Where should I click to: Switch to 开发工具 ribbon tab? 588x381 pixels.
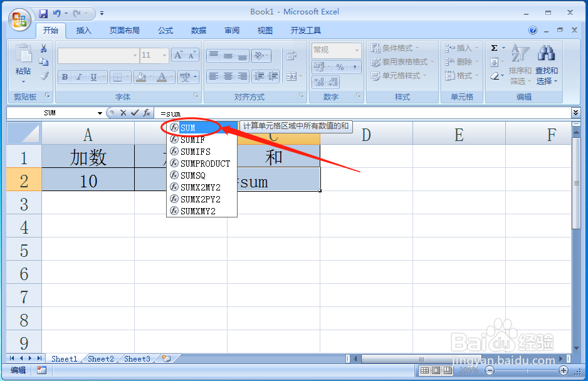pos(306,30)
